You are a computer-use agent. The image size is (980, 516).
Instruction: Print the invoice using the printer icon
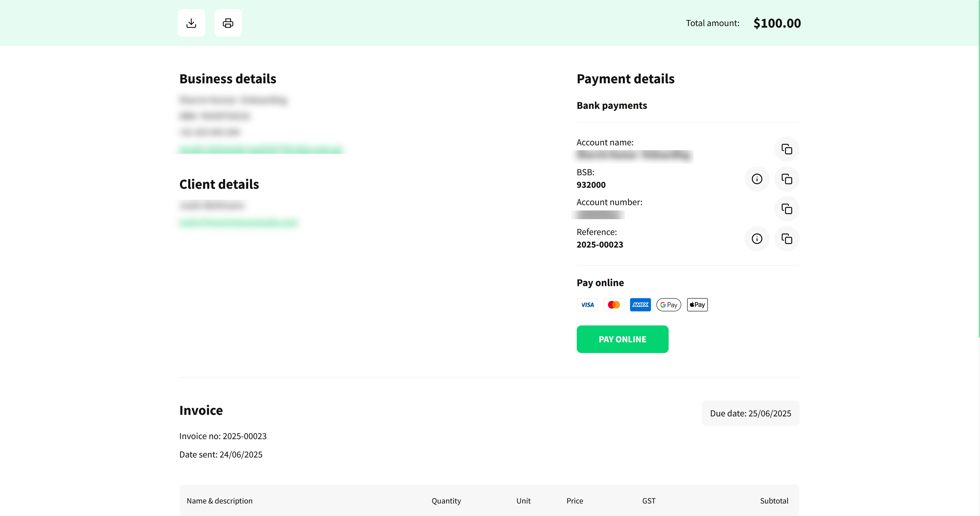(228, 23)
